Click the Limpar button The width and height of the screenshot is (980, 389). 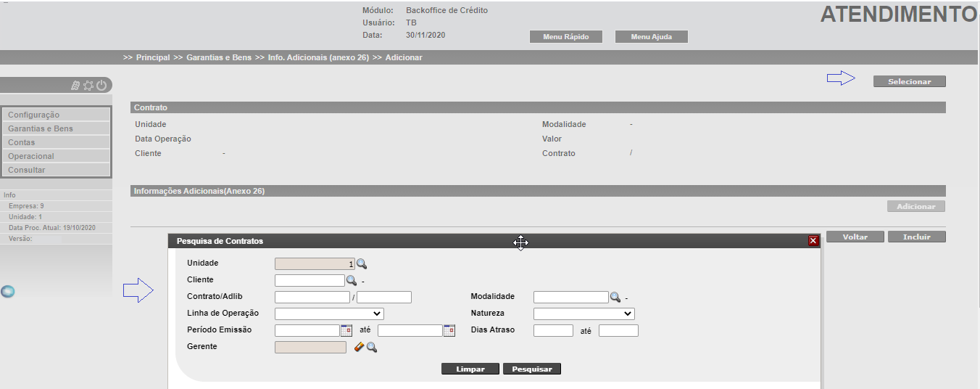[470, 369]
